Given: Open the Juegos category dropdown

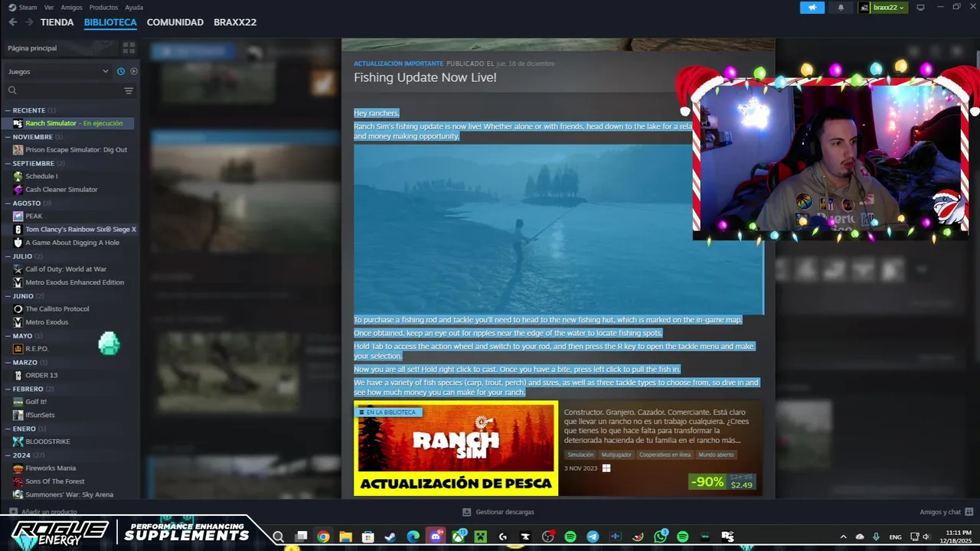Looking at the screenshot, I should coord(58,71).
